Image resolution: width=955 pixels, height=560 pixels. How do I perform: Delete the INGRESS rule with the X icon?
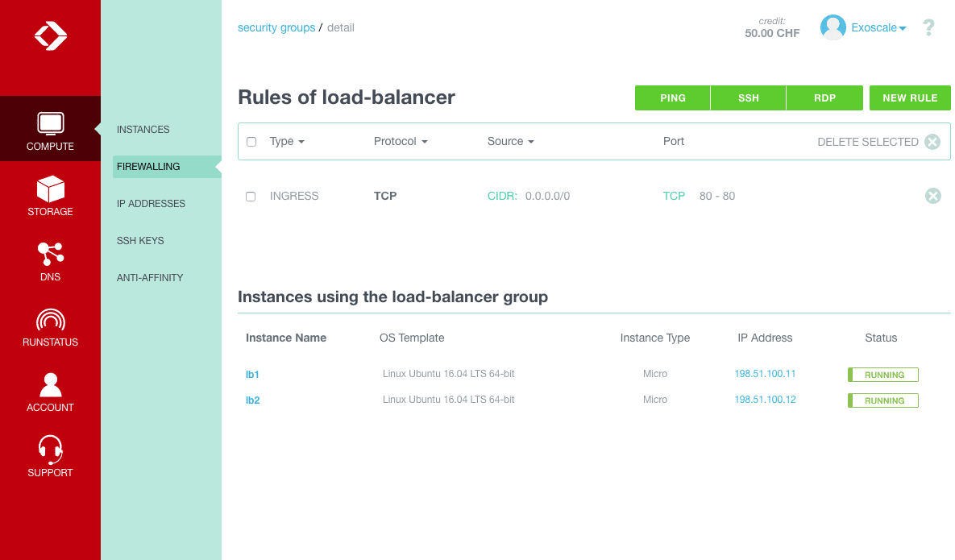tap(932, 196)
